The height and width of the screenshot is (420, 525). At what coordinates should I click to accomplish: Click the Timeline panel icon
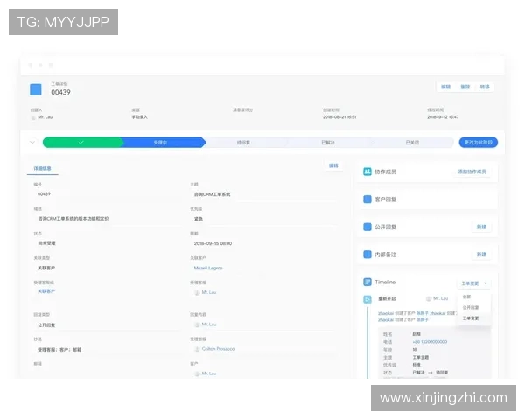click(x=367, y=283)
